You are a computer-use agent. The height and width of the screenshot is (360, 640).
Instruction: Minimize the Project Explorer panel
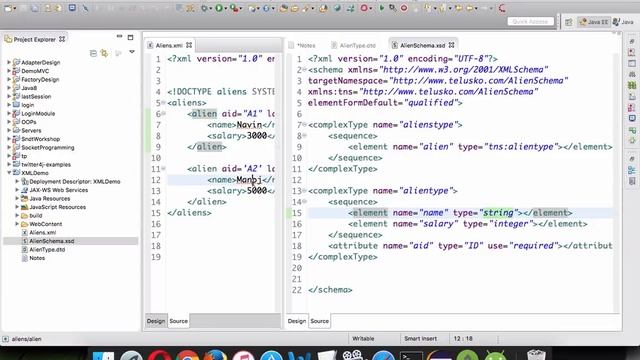coord(119,37)
